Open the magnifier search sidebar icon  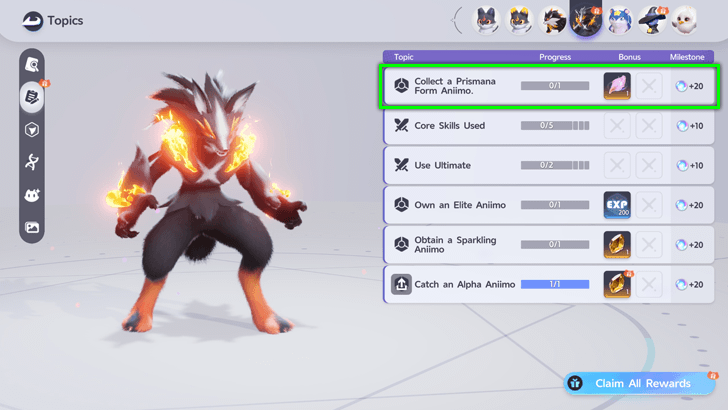tap(32, 65)
